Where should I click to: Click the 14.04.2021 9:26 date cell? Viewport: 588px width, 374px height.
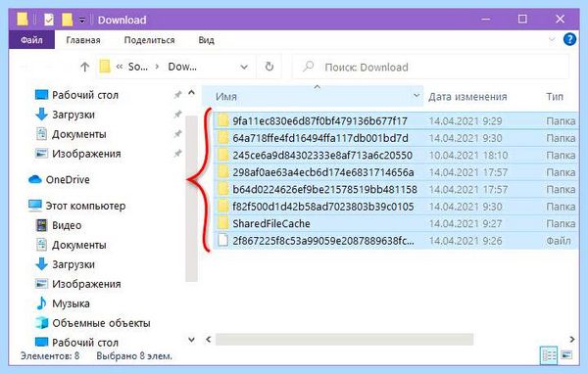[465, 241]
